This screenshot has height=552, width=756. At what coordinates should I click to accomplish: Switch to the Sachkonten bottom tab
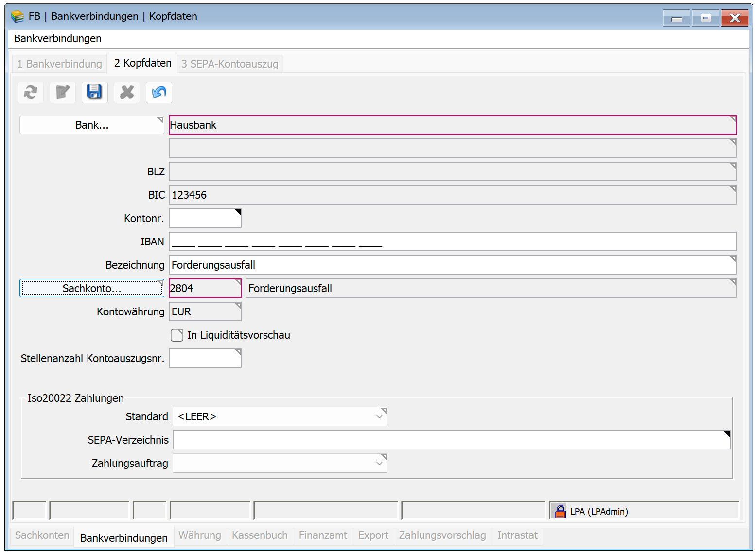(42, 535)
